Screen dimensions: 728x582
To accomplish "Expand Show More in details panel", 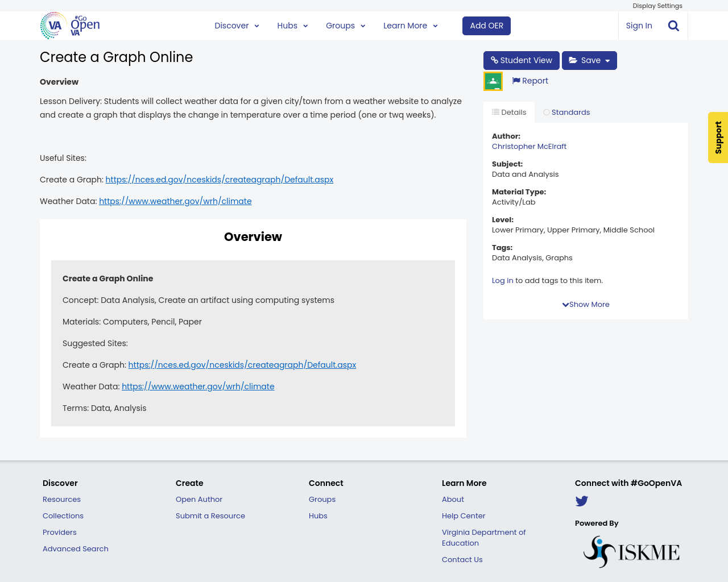I will tap(585, 304).
